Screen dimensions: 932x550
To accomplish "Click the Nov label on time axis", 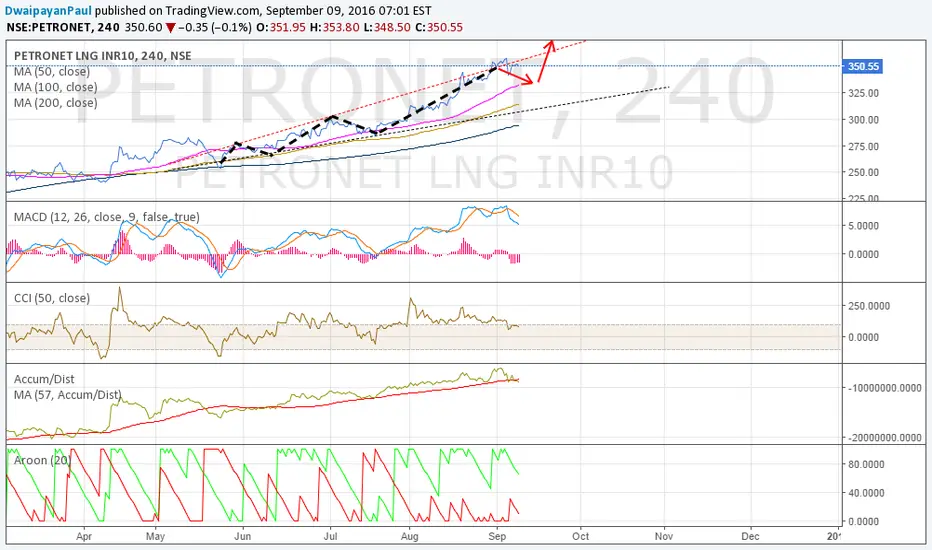I will (664, 536).
